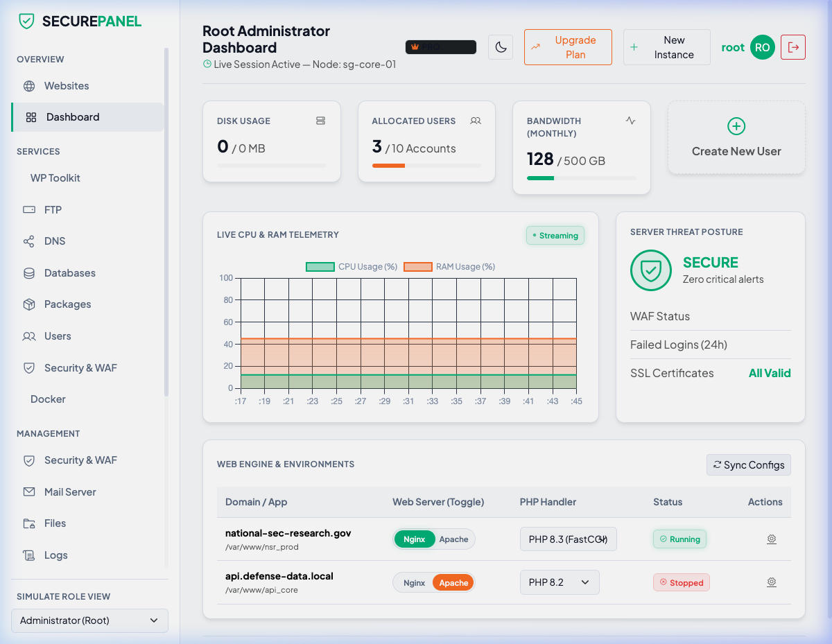Open Websites from the sidebar
Screen dimensions: 832x644
pos(87,86)
